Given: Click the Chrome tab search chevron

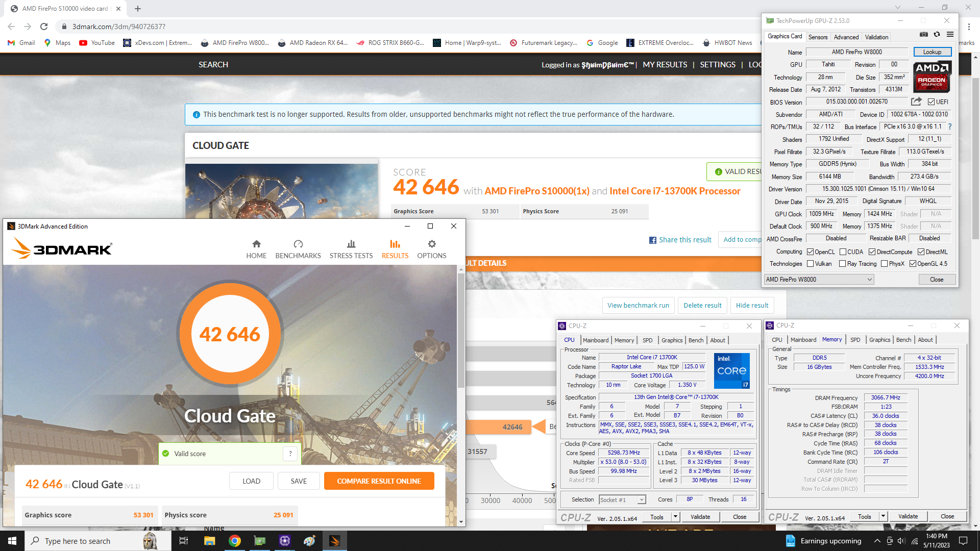Looking at the screenshot, I should coord(898,8).
